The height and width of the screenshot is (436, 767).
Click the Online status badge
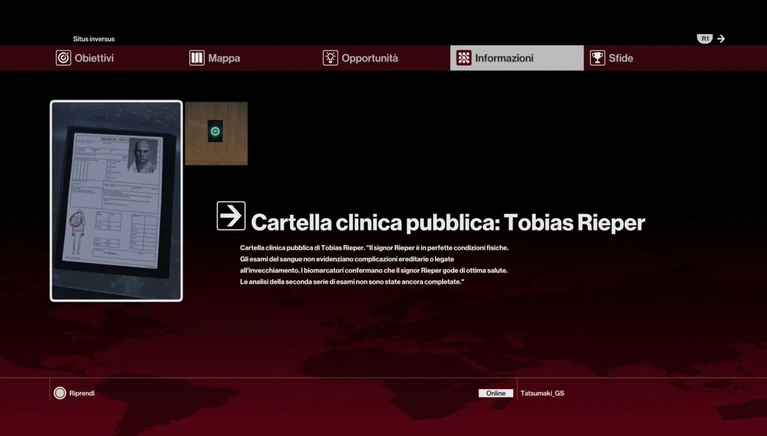[495, 393]
